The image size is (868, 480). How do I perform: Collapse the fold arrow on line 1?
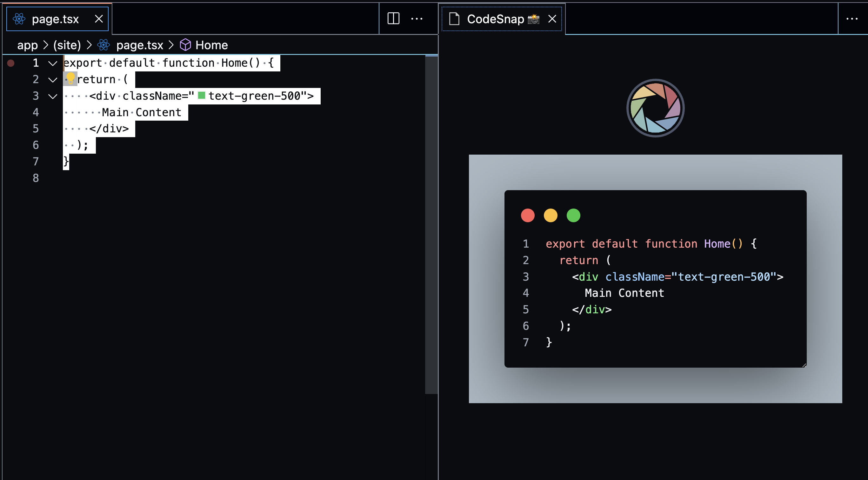point(53,63)
